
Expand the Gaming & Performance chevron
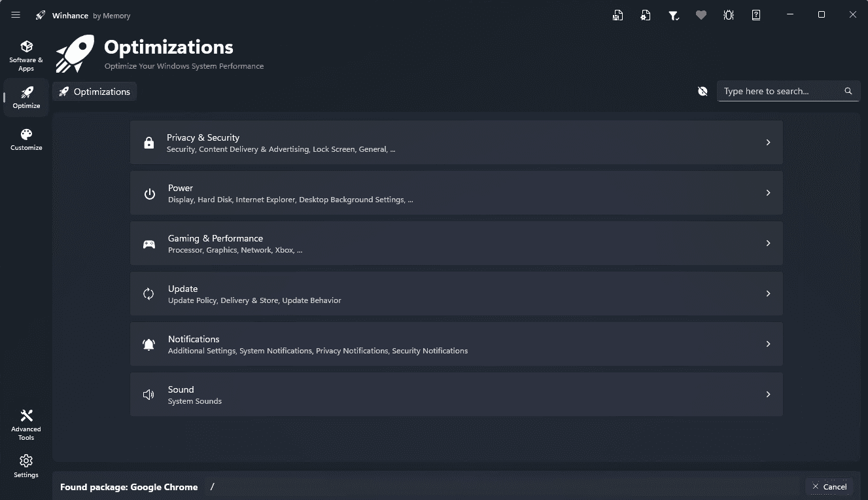tap(768, 243)
